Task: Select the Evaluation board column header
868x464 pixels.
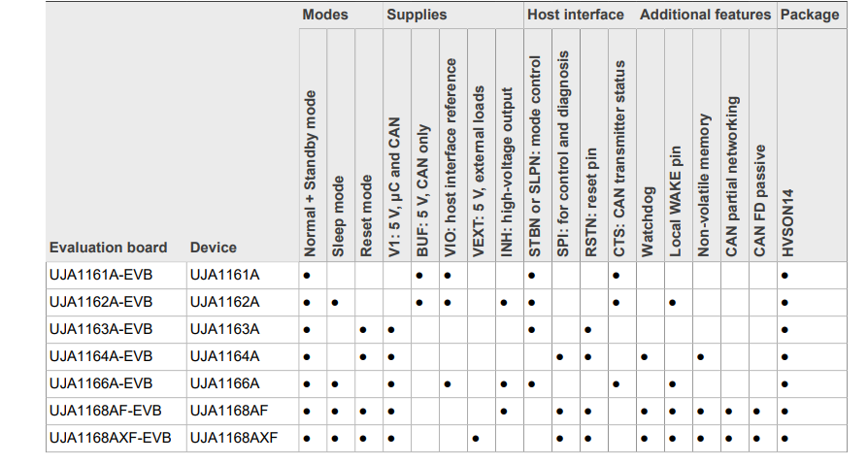Action: click(x=108, y=248)
